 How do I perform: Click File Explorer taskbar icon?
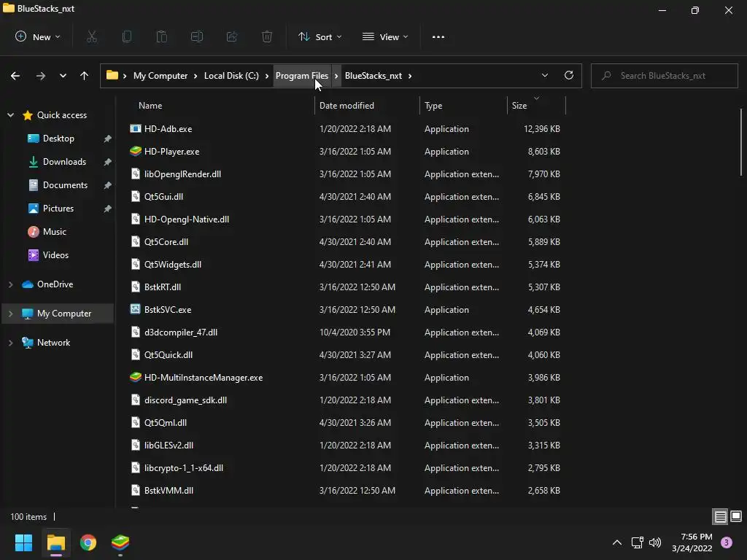point(55,542)
